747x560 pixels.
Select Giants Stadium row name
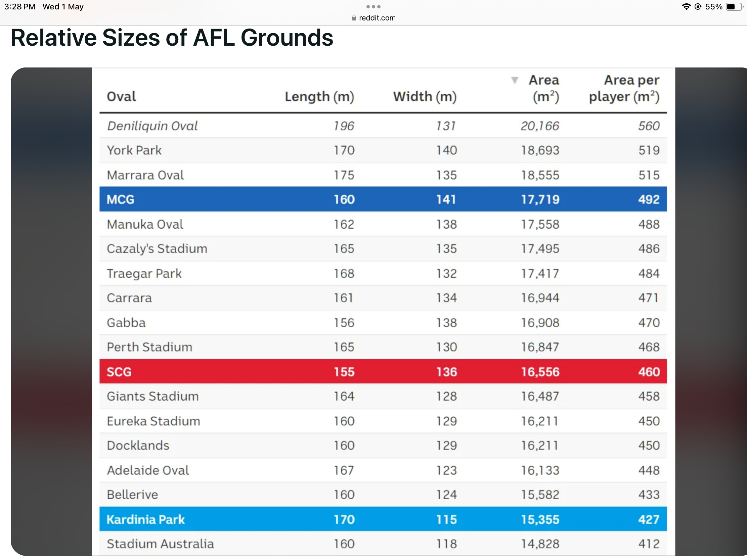pos(152,396)
